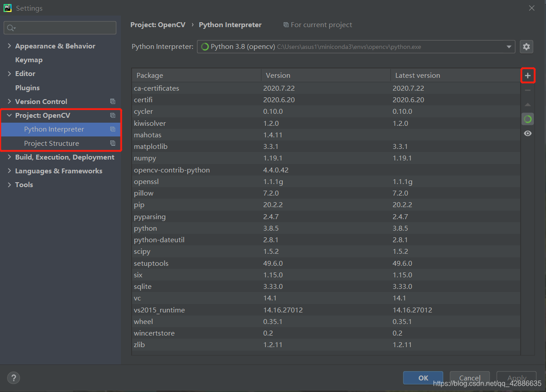Toggle the green Conda package manager icon
The width and height of the screenshot is (546, 392).
point(528,119)
